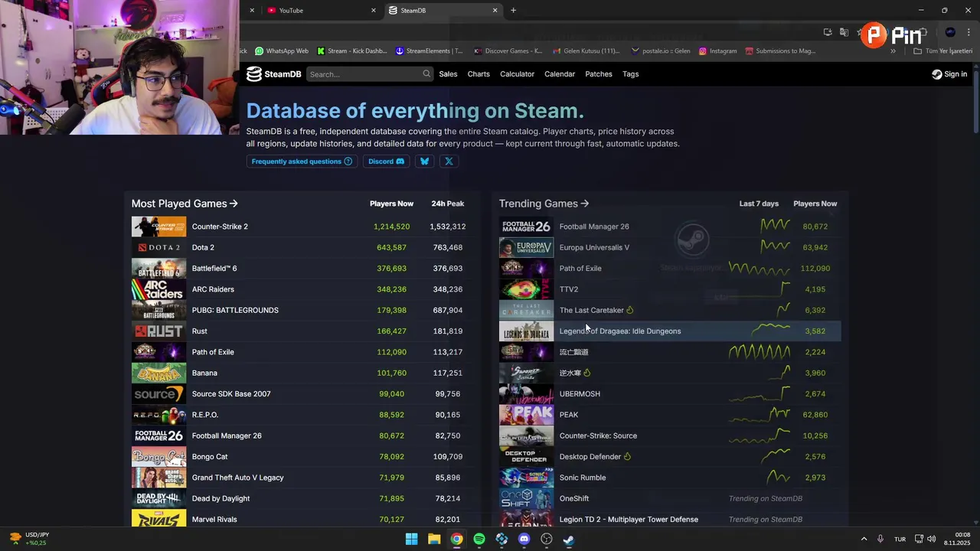The width and height of the screenshot is (980, 551).
Task: Open File Explorer from the taskbar
Action: click(434, 539)
